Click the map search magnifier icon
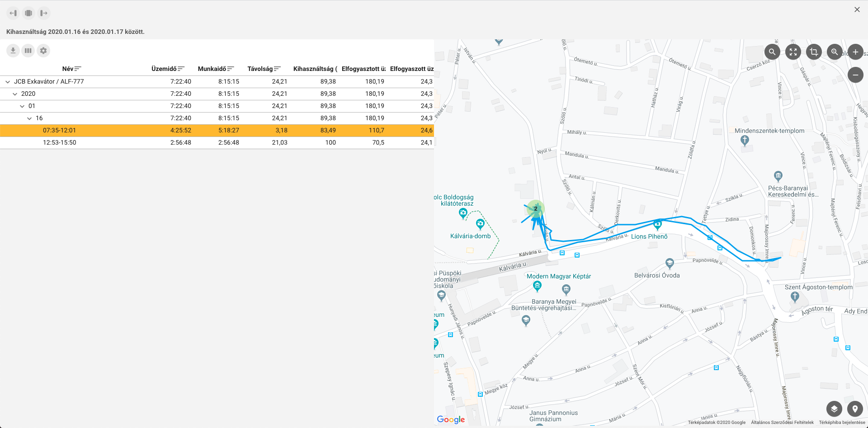868x428 pixels. pyautogui.click(x=772, y=52)
